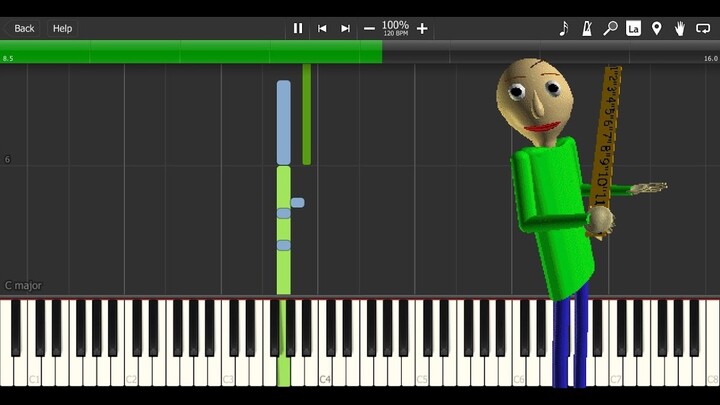Open the Help menu

(x=62, y=28)
